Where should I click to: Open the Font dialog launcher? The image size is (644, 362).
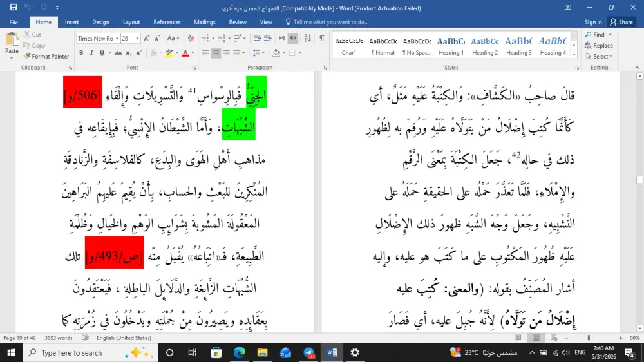[x=194, y=68]
